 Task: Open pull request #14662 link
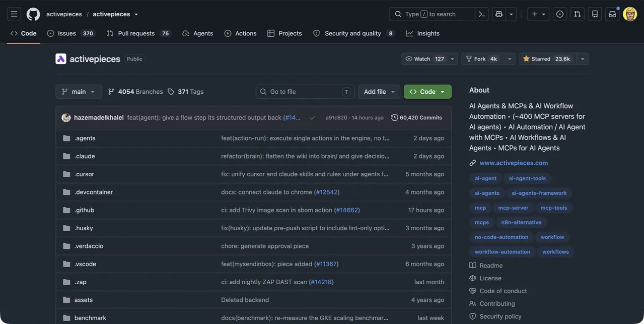tap(347, 210)
